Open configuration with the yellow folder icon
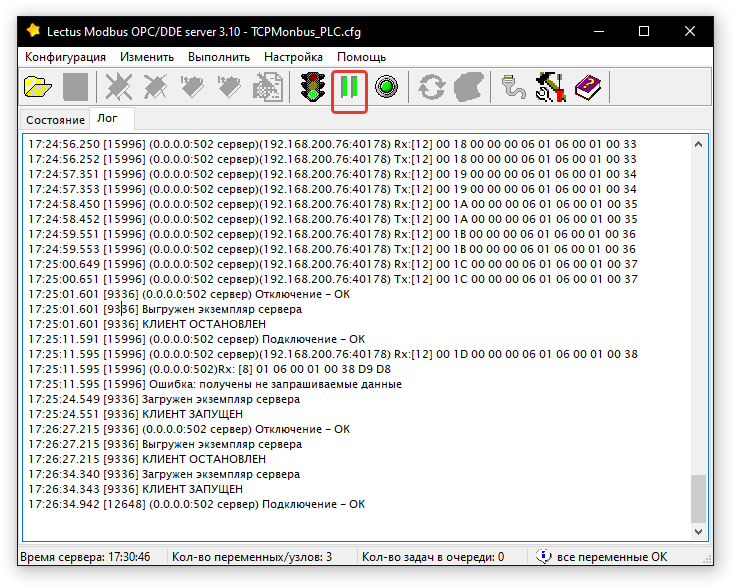This screenshot has width=735, height=588. pos(38,87)
